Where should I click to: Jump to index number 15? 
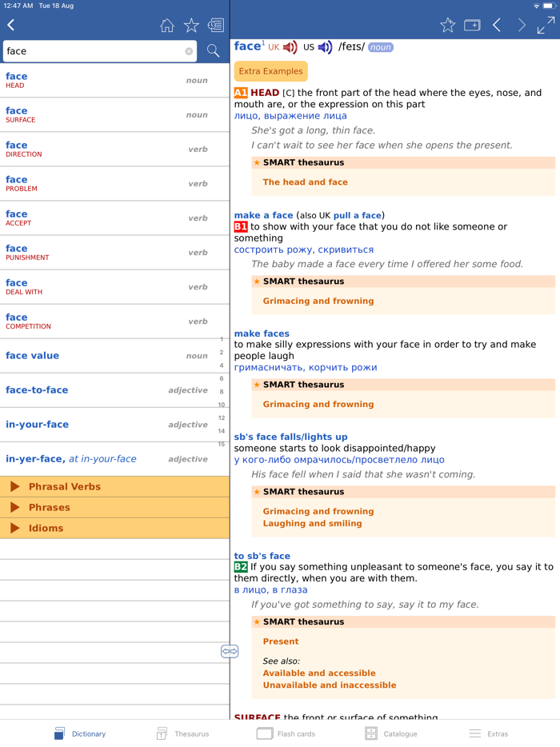point(222,444)
